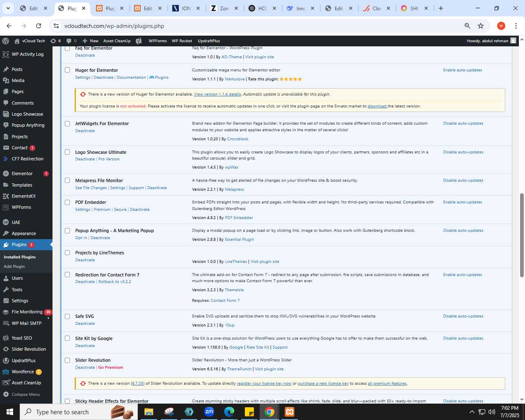Rollback Redirection plugin to v3.2.2
Image resolution: width=525 pixels, height=420 pixels.
pyautogui.click(x=114, y=282)
